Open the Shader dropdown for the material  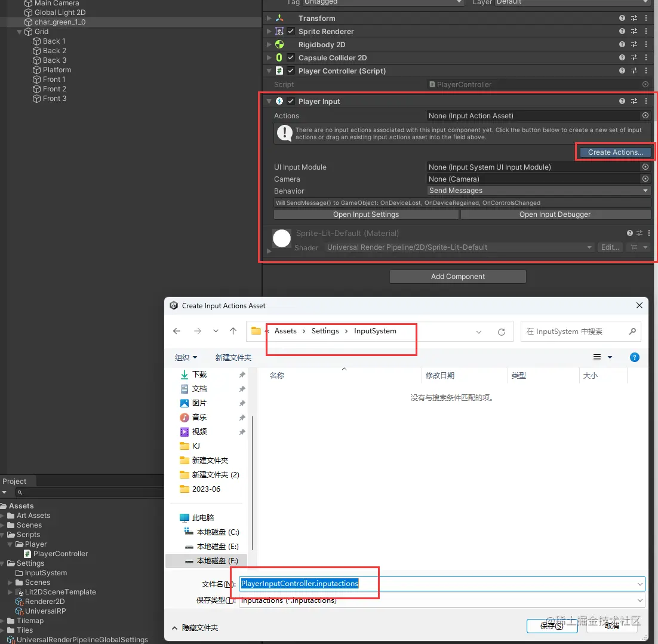460,247
